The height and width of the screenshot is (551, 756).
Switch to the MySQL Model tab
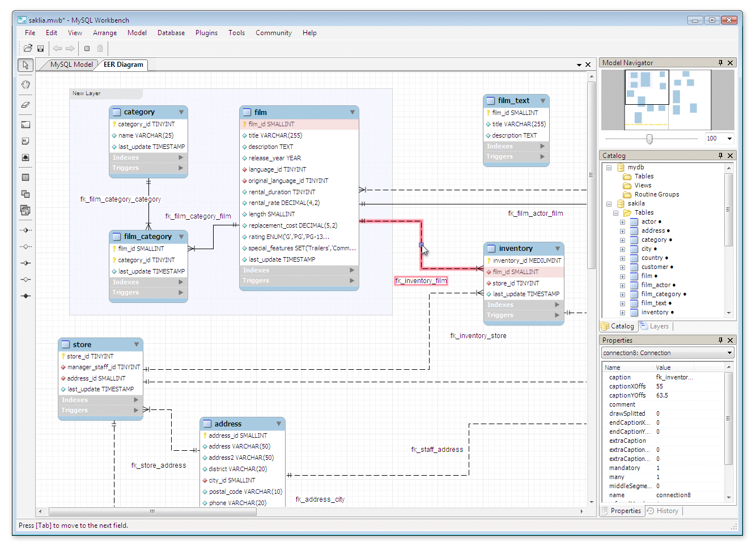tap(71, 65)
